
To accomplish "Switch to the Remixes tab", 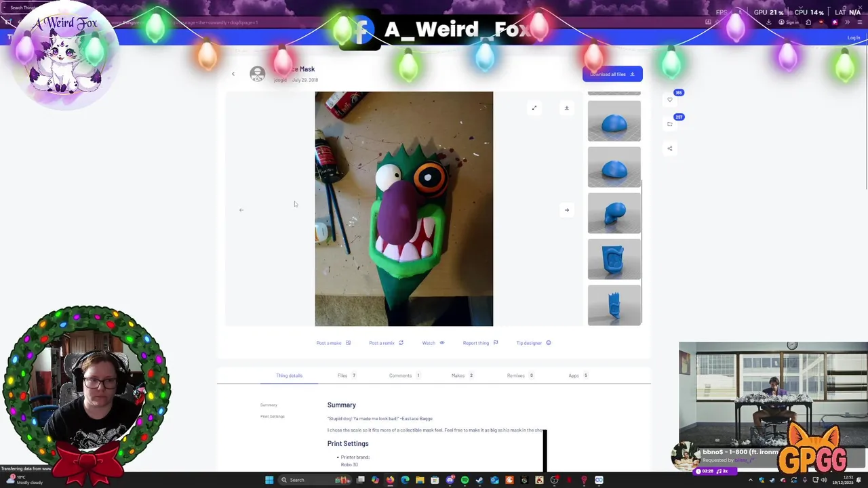I will point(520,375).
